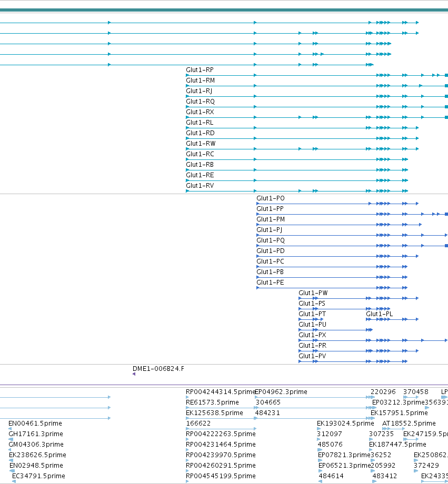The image size is (448, 484).
Task: Click the Glut1-PE protein feature label
Action: click(x=271, y=283)
